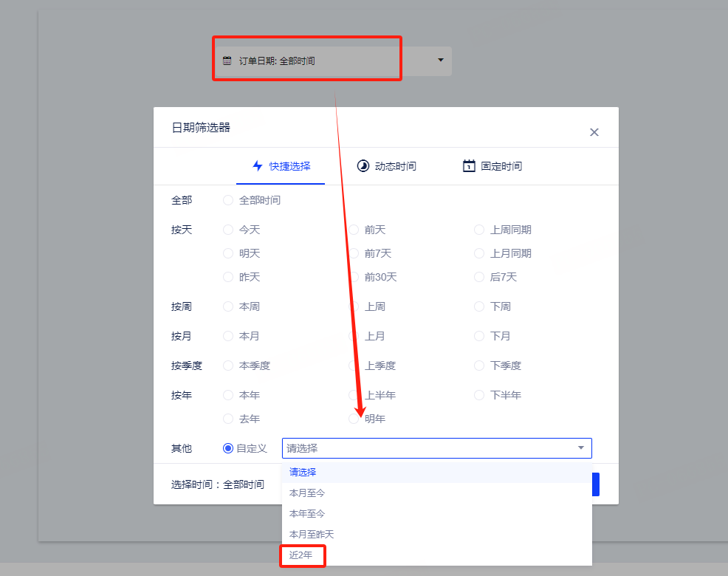This screenshot has height=576, width=728.
Task: Select the 上月同期 radio option
Action: pos(479,253)
